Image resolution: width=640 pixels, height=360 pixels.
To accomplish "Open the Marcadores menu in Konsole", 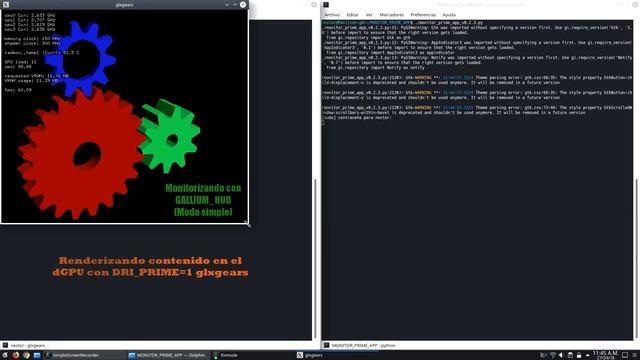I will (391, 15).
